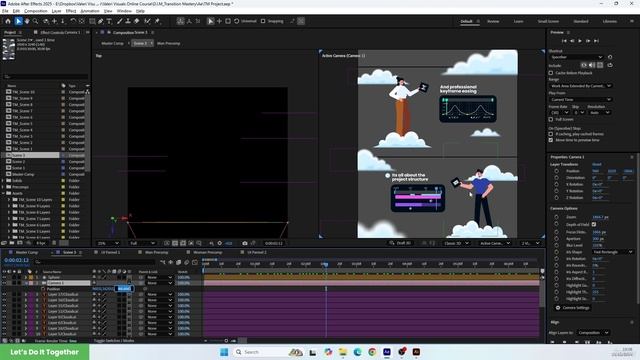Uncheck Move time to preview time
This screenshot has width=640, height=360.
(x=551, y=140)
